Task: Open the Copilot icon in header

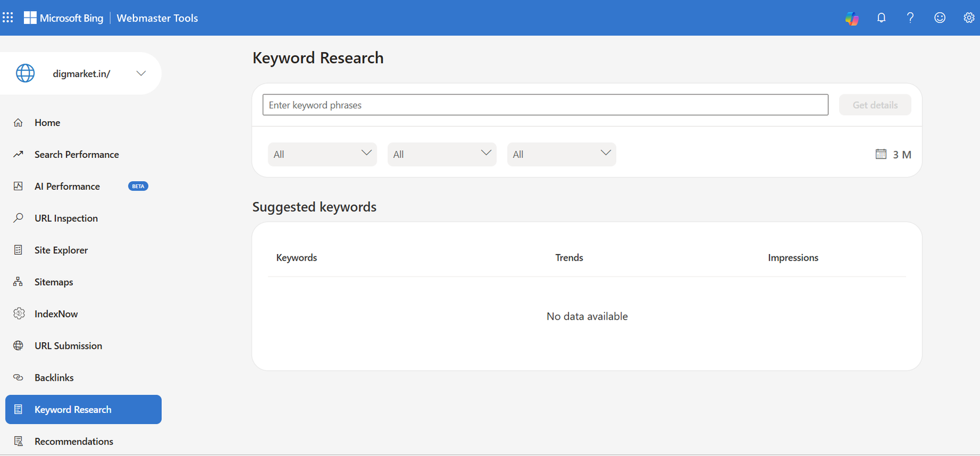Action: [852, 18]
